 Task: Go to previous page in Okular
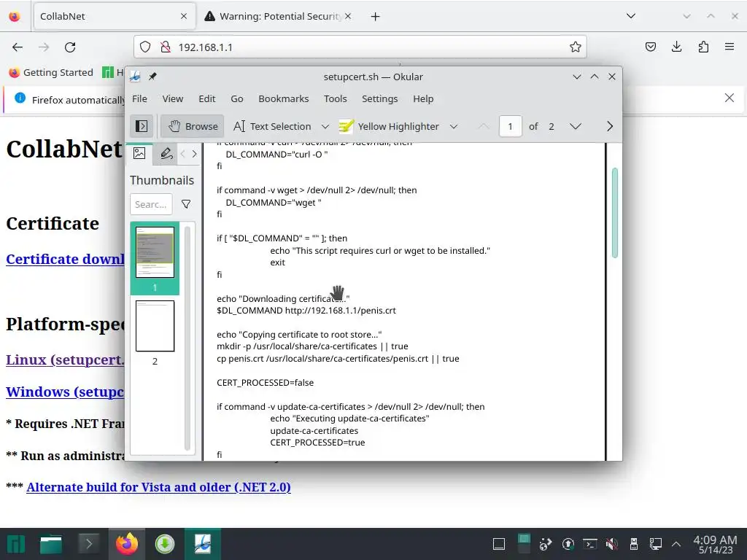point(484,126)
